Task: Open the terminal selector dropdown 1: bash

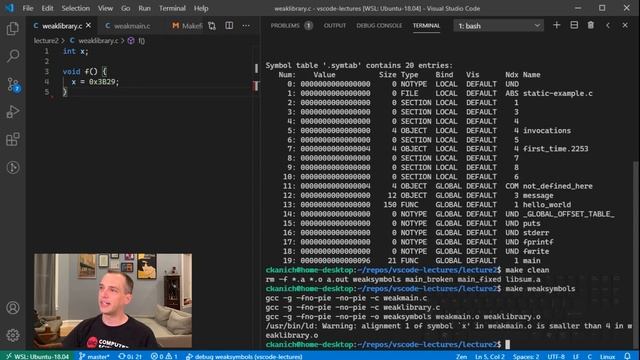Action: 498,26
